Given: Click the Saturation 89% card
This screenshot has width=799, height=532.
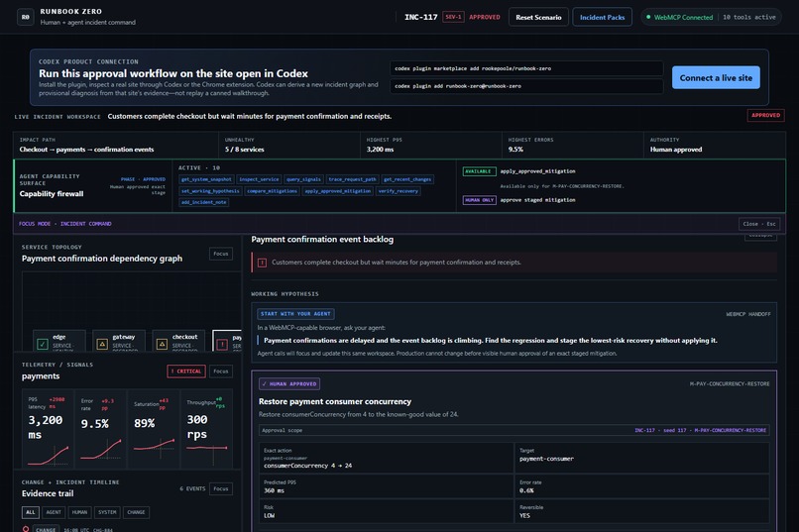Looking at the screenshot, I should (154, 429).
